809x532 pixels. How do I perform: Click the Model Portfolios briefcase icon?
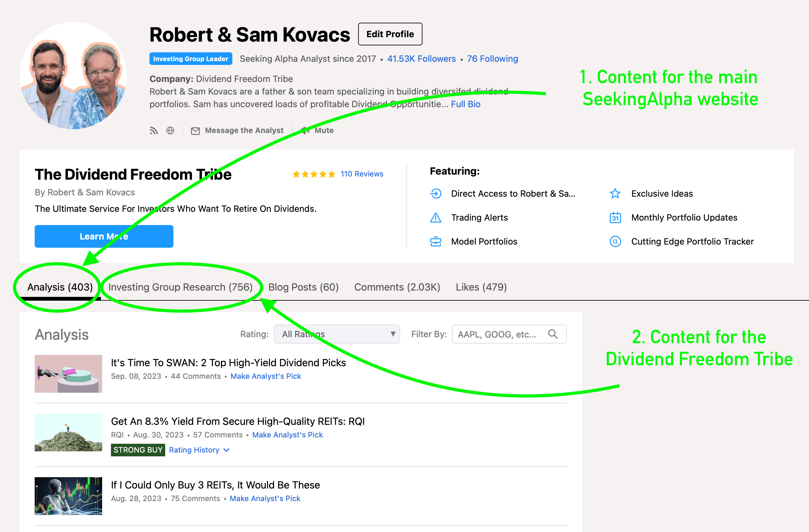tap(436, 241)
